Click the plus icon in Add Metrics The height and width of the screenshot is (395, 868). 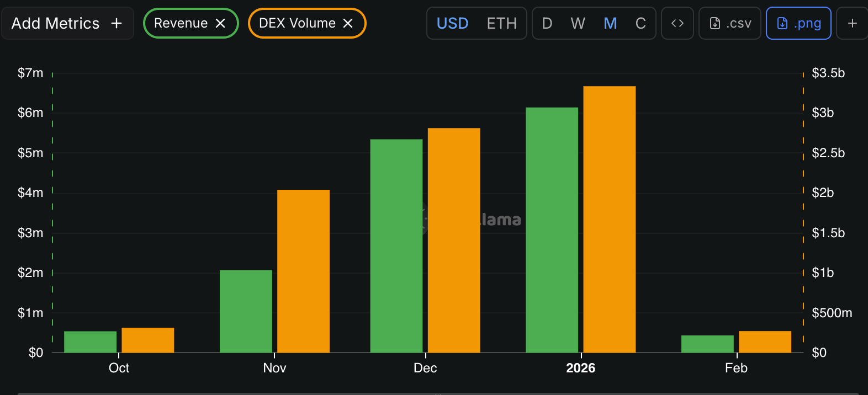coord(117,23)
